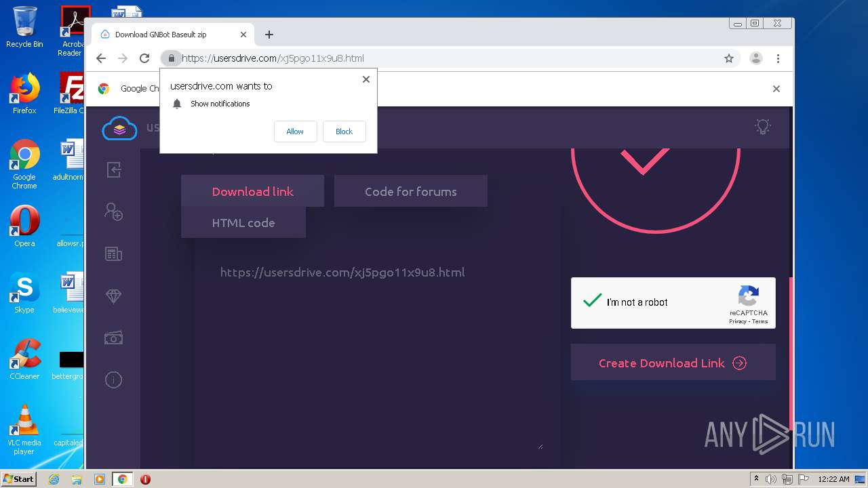Image resolution: width=868 pixels, height=488 pixels.
Task: Click the add user sidebar icon
Action: tap(113, 211)
